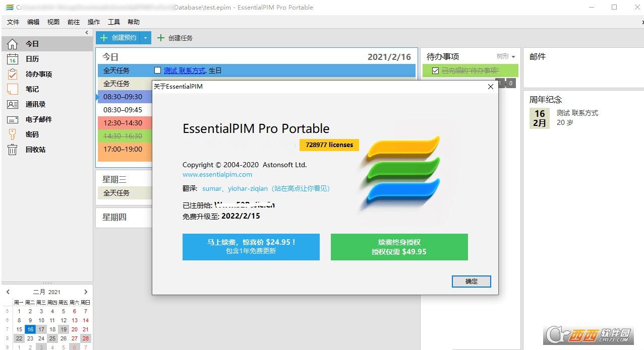Open the 工具 menu
The height and width of the screenshot is (350, 644).
(x=114, y=22)
